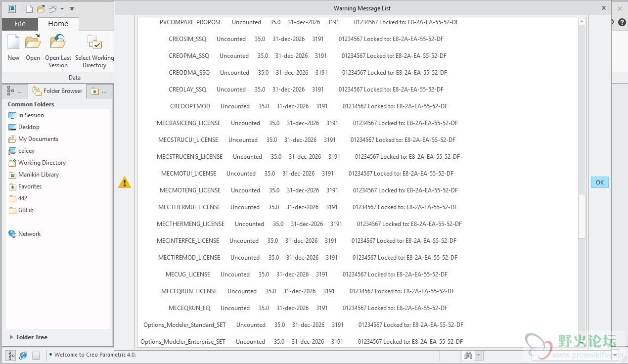Click the binoculars find icon in status bar
This screenshot has height=364, width=628.
click(x=468, y=355)
